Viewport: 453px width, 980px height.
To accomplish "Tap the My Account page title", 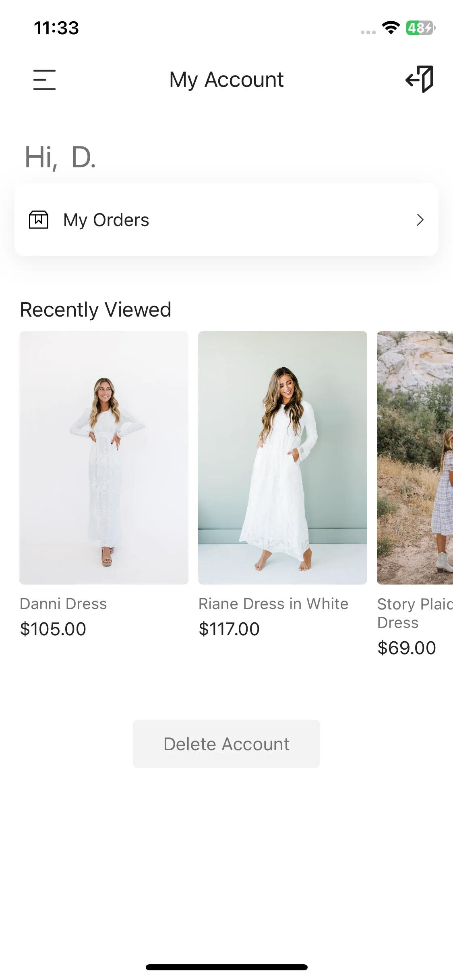I will click(226, 80).
